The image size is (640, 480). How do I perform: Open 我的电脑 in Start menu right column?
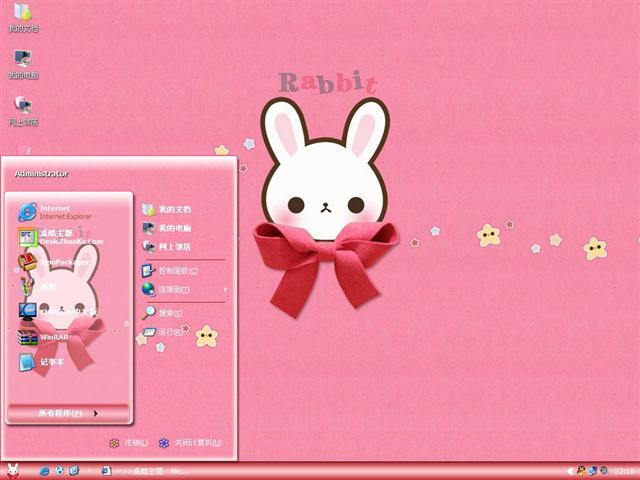[x=167, y=228]
